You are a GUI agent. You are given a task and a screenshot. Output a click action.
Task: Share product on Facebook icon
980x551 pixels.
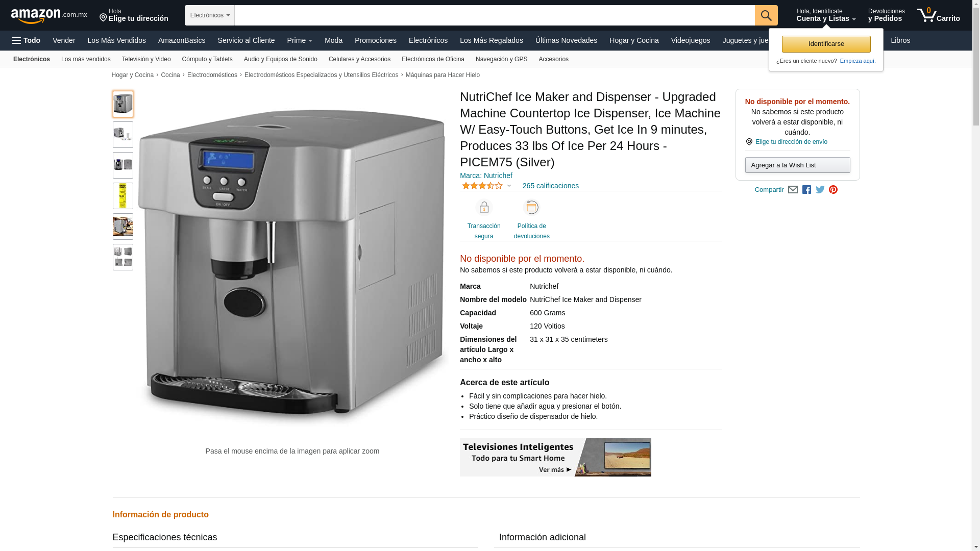pyautogui.click(x=806, y=190)
